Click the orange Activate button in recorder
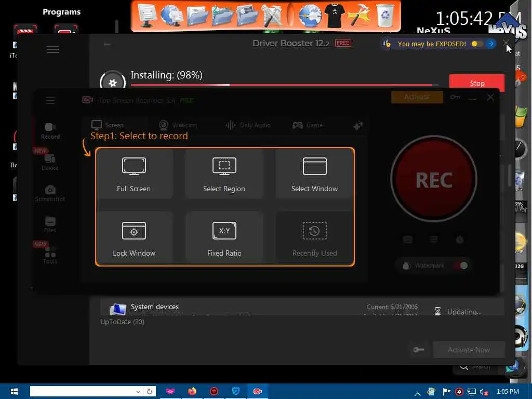This screenshot has height=399, width=532. (417, 97)
